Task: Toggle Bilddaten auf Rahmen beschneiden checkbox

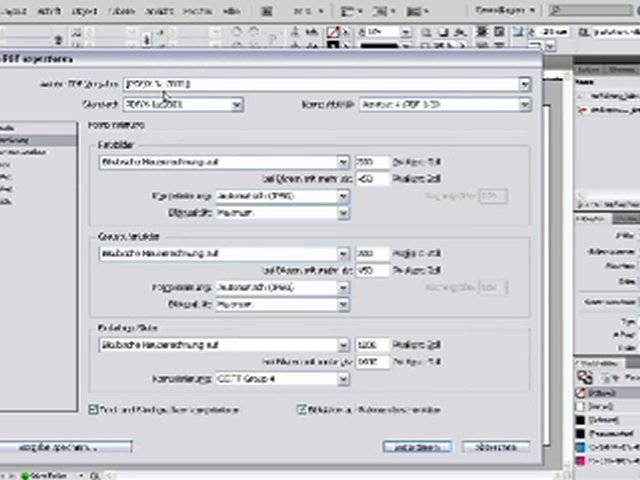Action: pyautogui.click(x=302, y=409)
